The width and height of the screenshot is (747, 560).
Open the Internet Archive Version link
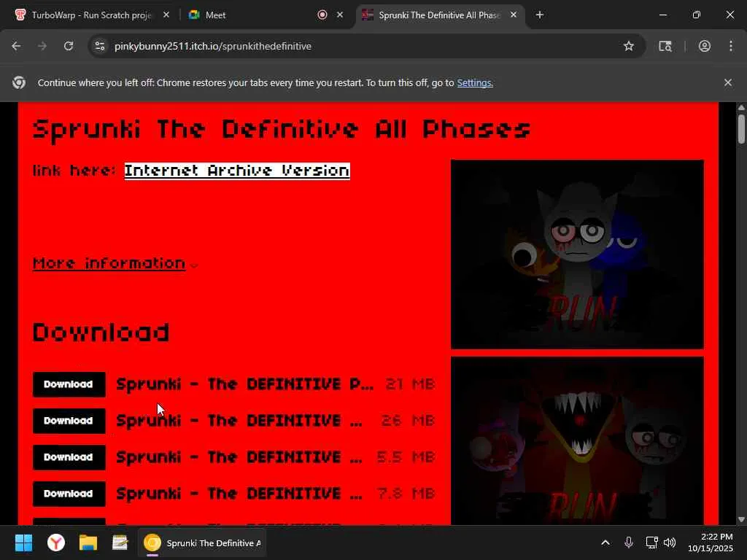point(237,171)
